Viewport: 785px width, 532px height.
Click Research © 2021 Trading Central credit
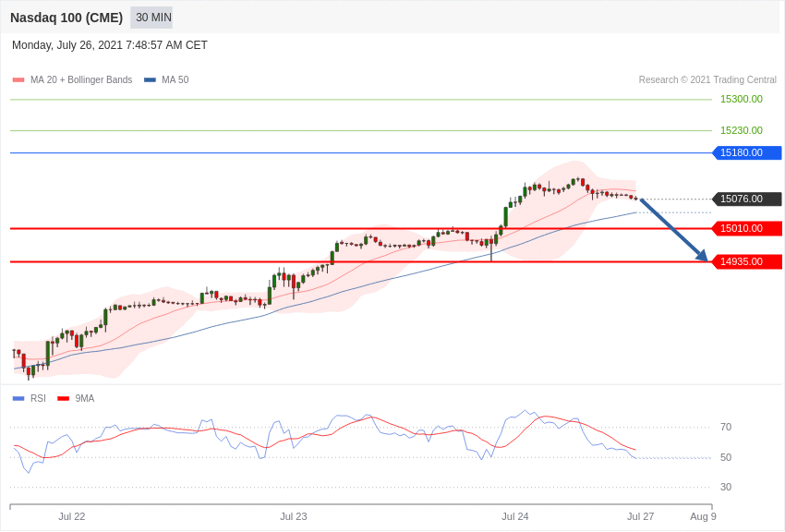click(707, 79)
